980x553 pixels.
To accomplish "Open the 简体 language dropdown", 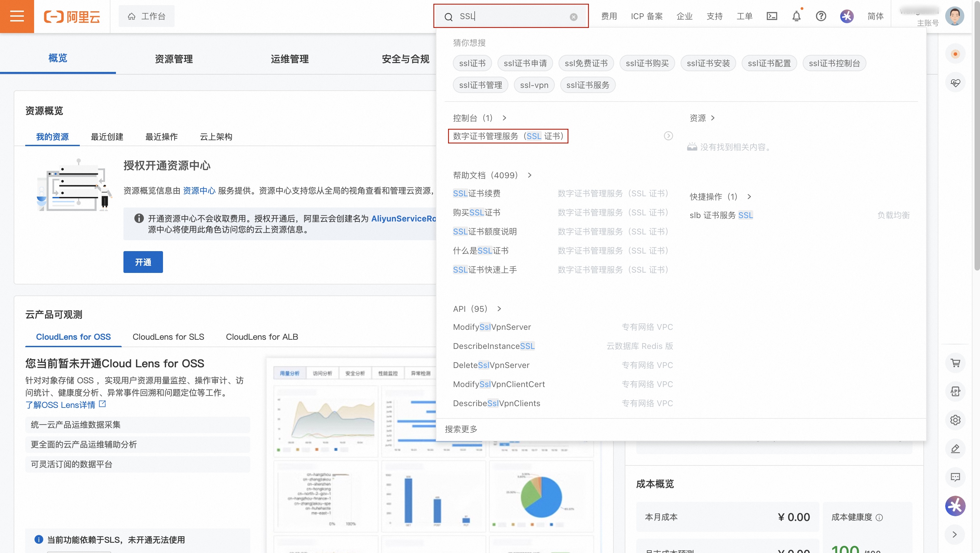I will point(875,16).
